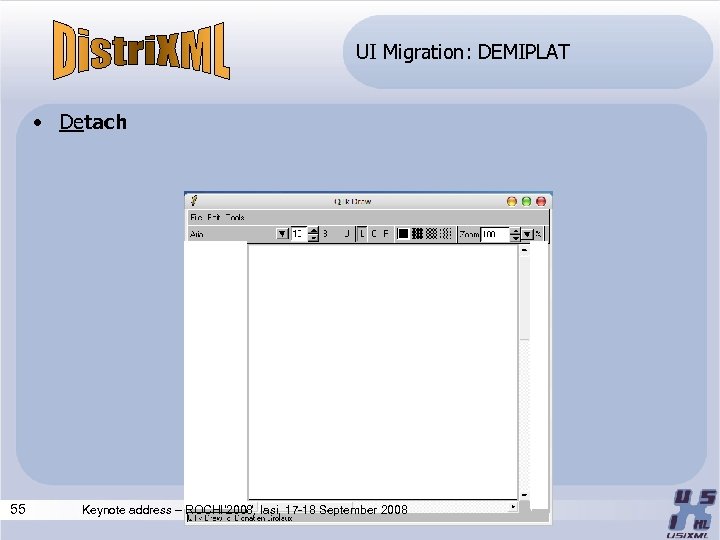Screen dimensions: 720x540
Task: Select the right alignment R button
Action: point(386,234)
